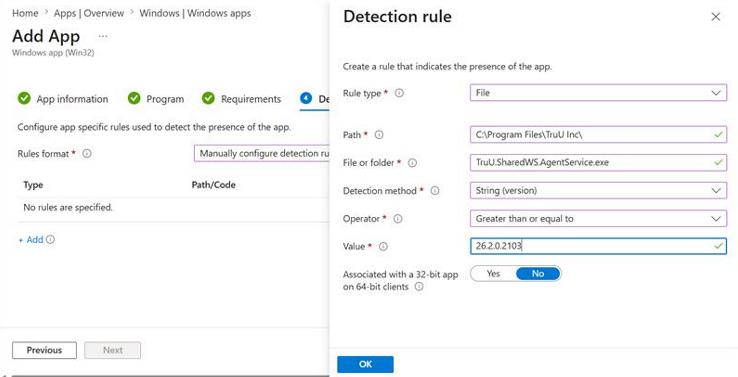The width and height of the screenshot is (738, 377).
Task: Open the Rules format dropdown
Action: (262, 153)
